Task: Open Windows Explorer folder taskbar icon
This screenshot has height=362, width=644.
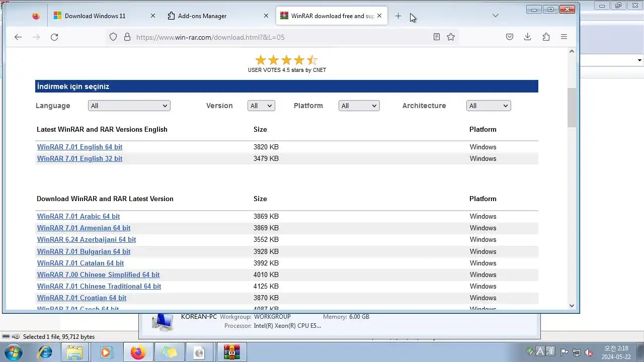Action: coord(75,352)
